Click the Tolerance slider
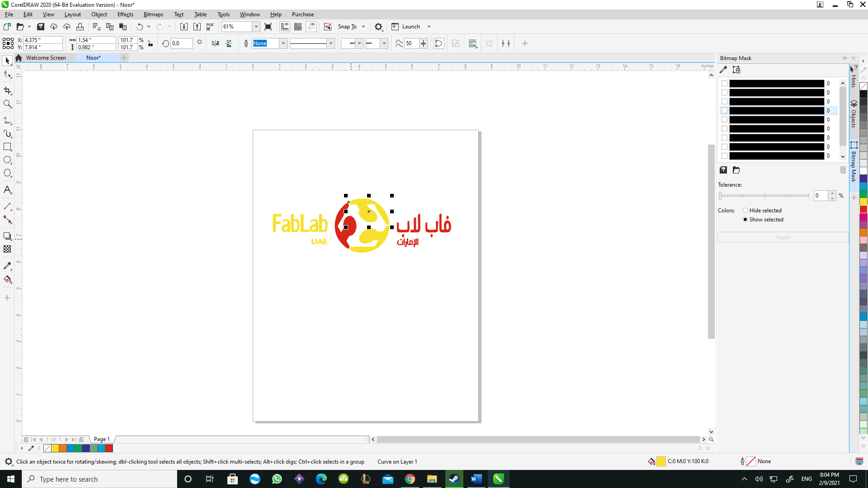 pos(764,196)
